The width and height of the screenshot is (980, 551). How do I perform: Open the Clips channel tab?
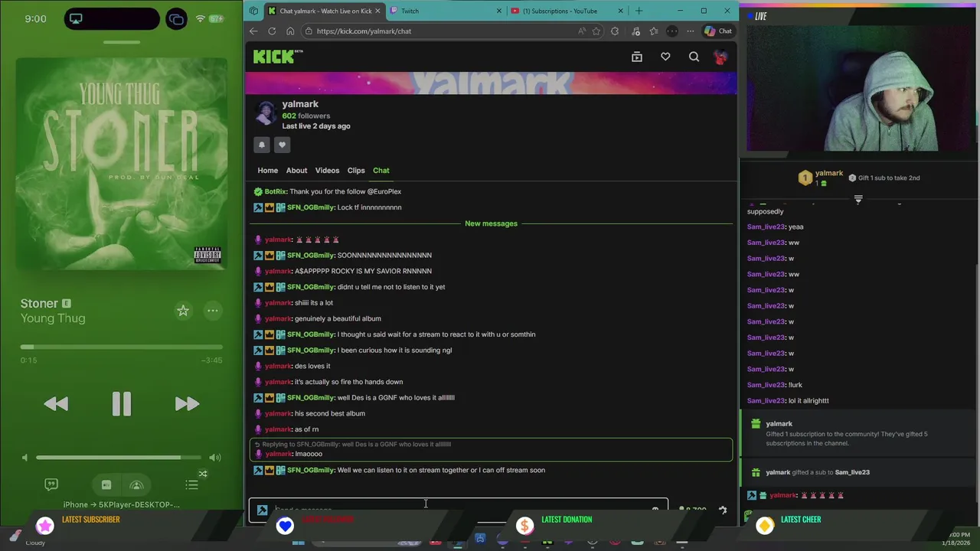pyautogui.click(x=356, y=171)
